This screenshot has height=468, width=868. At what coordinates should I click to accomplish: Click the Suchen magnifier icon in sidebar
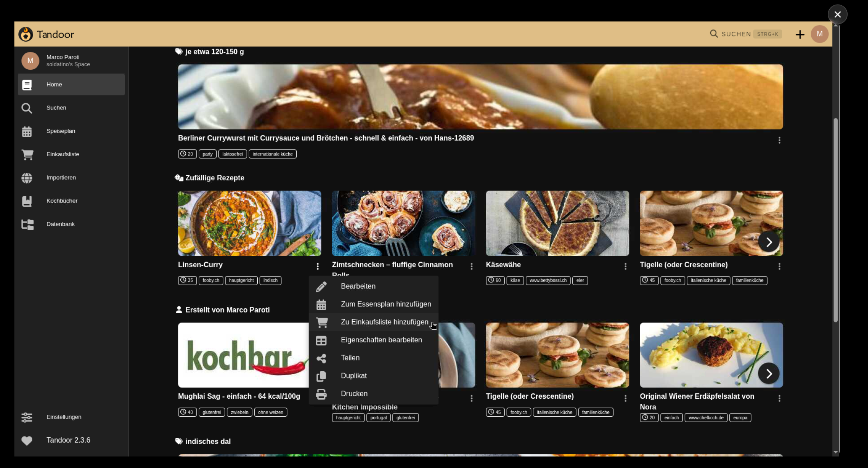pos(27,108)
